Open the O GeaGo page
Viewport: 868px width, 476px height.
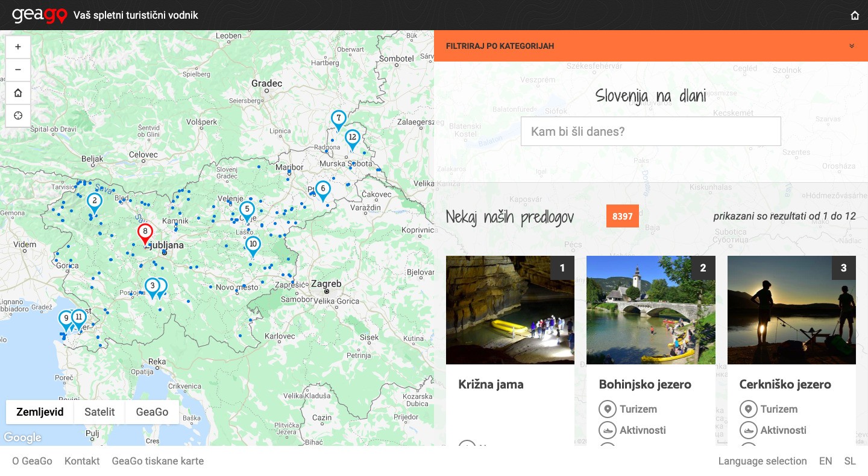(x=32, y=461)
